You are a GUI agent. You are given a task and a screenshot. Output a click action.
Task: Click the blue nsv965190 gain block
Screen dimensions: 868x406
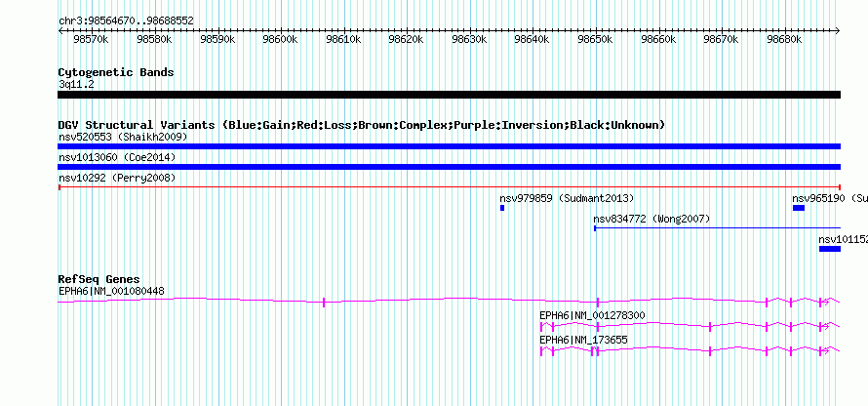tap(798, 208)
